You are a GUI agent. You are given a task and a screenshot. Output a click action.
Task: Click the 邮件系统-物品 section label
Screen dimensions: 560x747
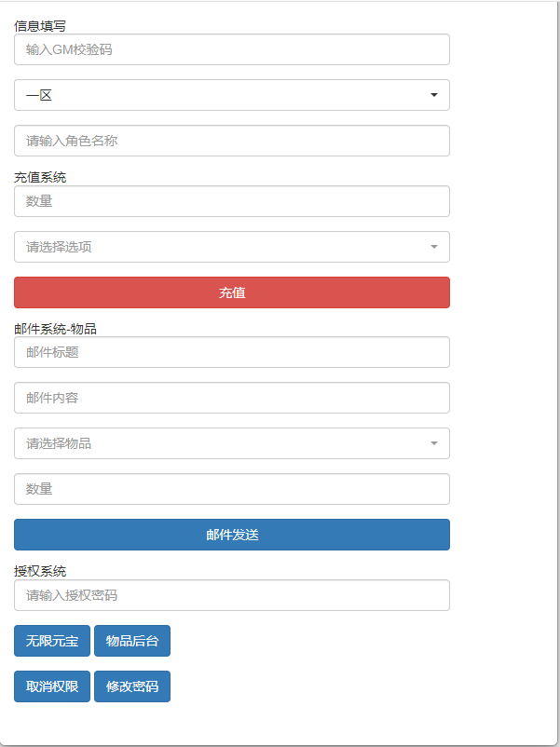56,328
